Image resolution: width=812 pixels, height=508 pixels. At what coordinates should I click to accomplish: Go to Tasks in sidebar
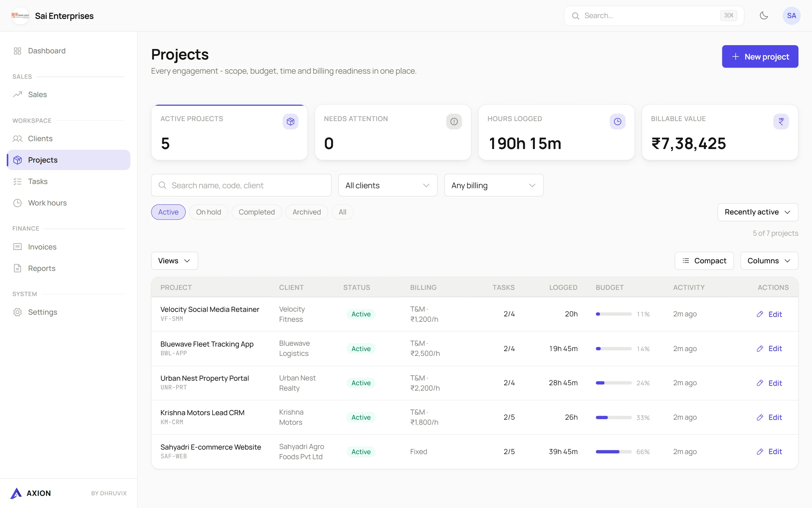pyautogui.click(x=69, y=181)
